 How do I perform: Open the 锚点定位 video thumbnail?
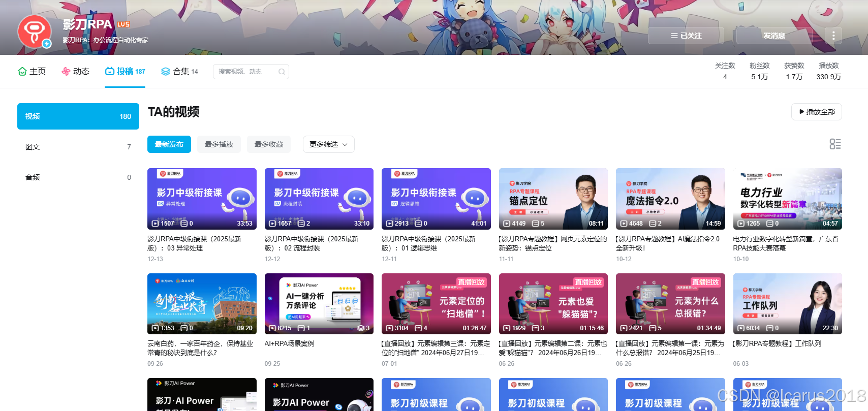point(553,199)
